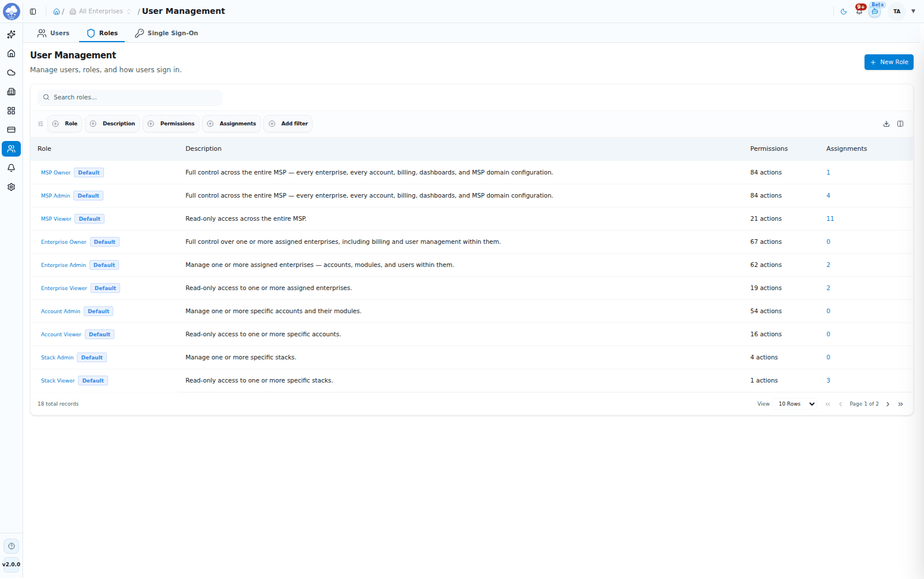
Task: Open the enterprises building sidebar icon
Action: 11,92
